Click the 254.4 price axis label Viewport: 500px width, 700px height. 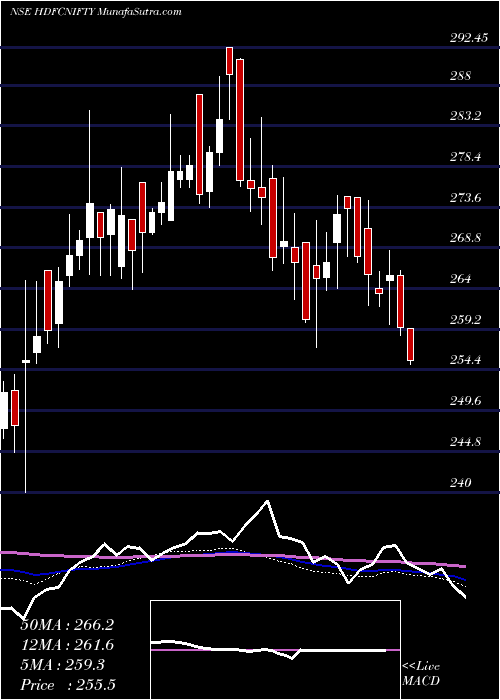coord(466,360)
